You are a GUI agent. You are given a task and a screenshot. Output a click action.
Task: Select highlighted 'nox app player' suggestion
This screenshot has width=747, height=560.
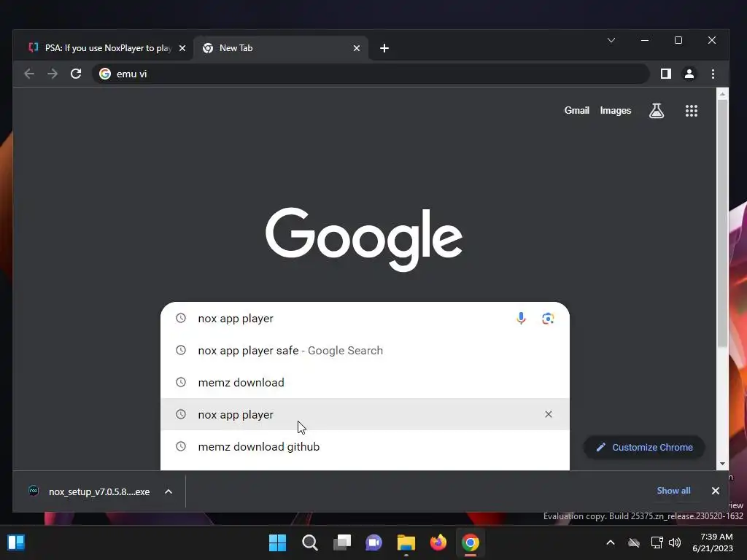pyautogui.click(x=365, y=414)
